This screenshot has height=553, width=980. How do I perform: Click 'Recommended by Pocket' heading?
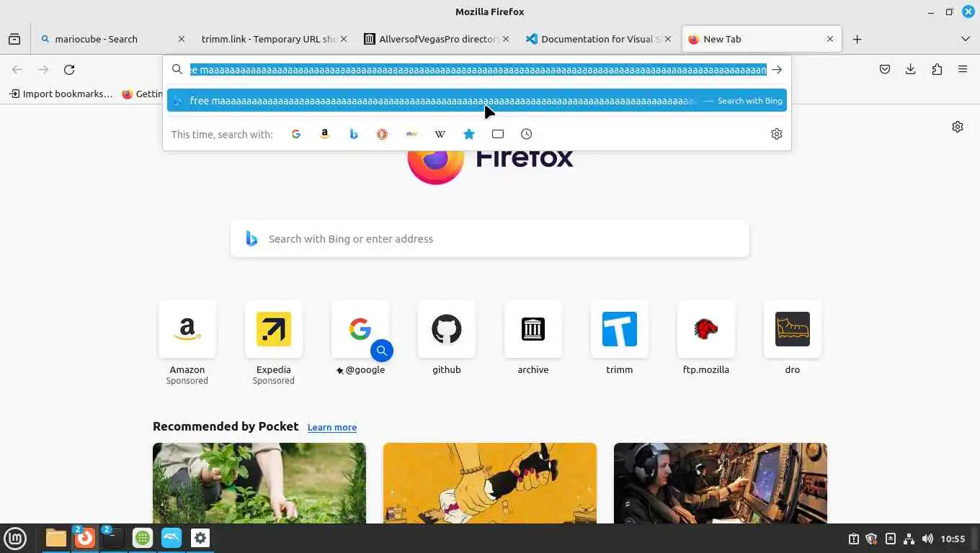click(x=226, y=426)
